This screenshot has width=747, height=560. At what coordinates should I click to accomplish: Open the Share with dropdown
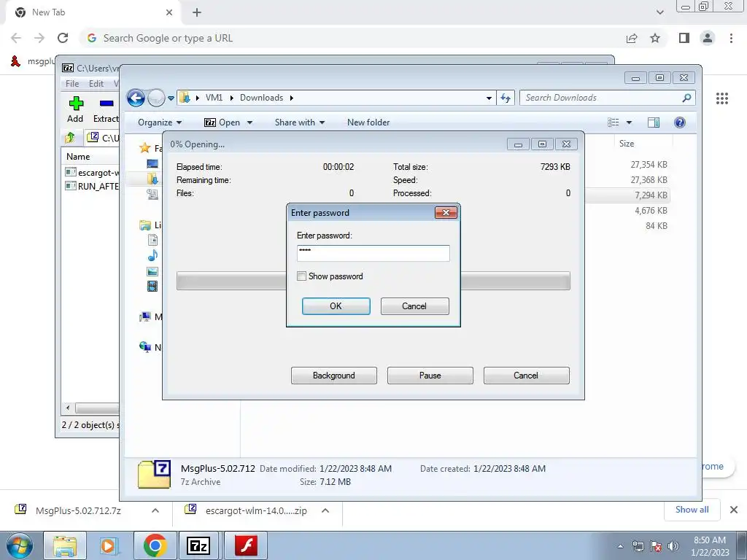pyautogui.click(x=300, y=122)
